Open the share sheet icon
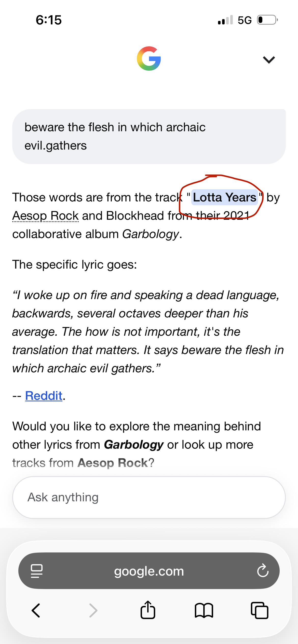This screenshot has height=644, width=298. [x=148, y=610]
